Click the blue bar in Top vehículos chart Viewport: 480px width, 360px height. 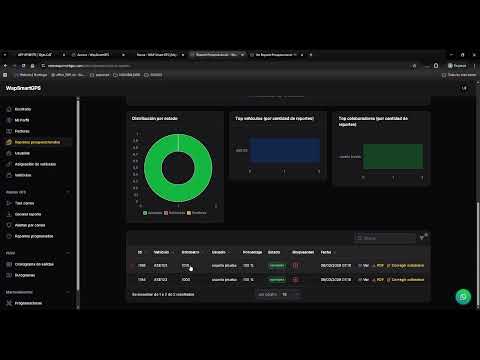pyautogui.click(x=285, y=150)
